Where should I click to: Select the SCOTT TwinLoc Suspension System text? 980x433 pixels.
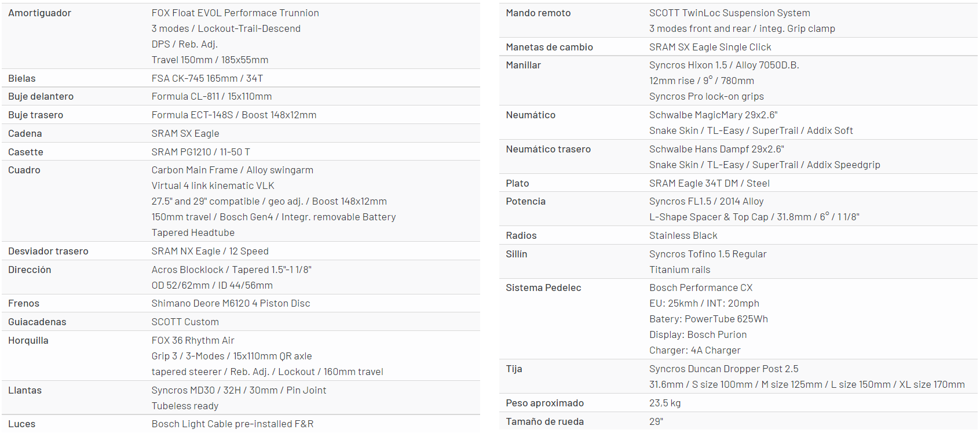click(x=729, y=13)
